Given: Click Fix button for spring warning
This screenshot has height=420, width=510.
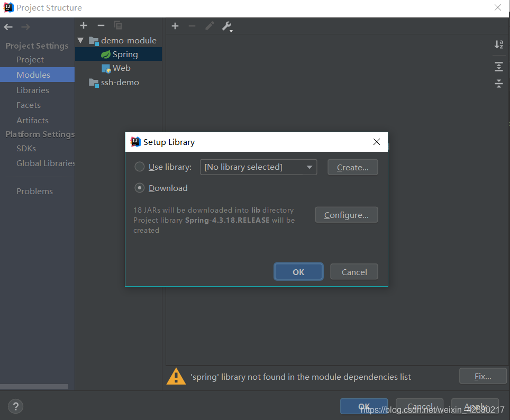Looking at the screenshot, I should pyautogui.click(x=483, y=376).
